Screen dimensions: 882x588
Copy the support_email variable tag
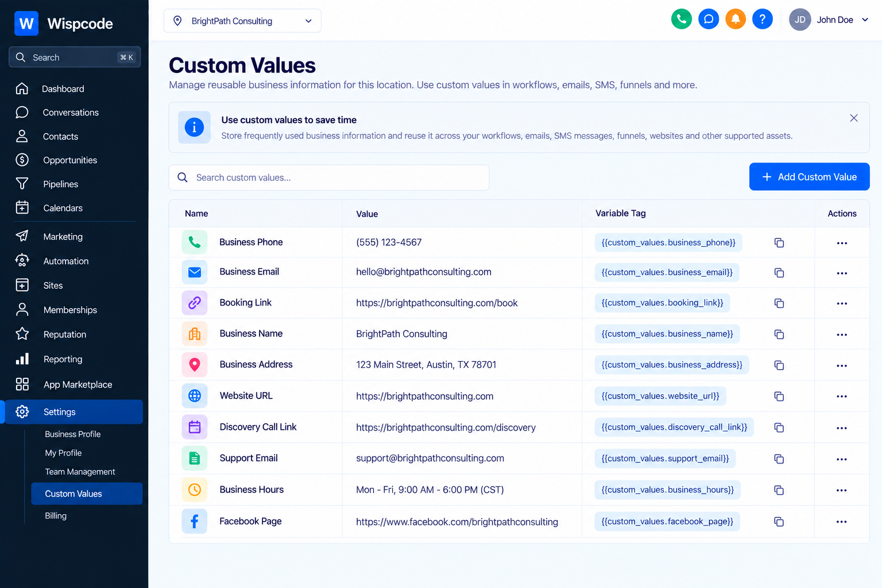coord(779,459)
